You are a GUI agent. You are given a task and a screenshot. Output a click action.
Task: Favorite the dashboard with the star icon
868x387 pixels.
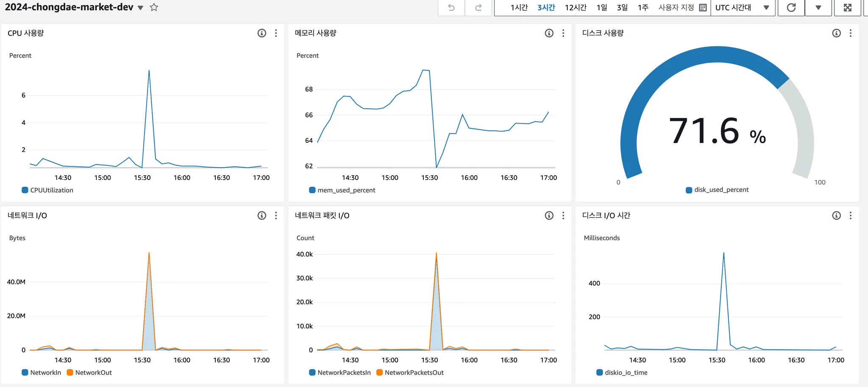(154, 7)
